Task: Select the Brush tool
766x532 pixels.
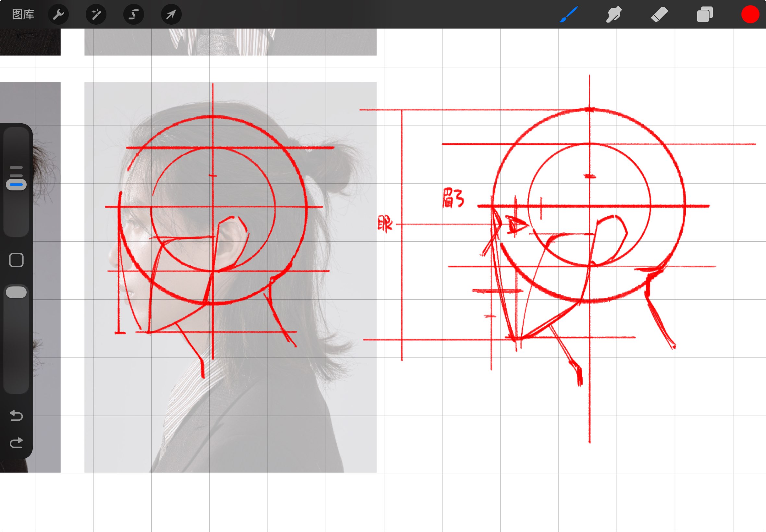Action: coord(569,14)
